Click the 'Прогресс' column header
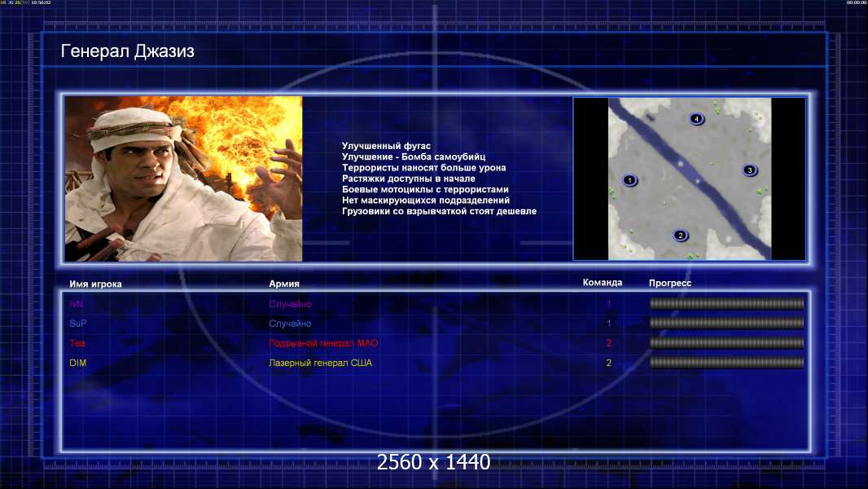 (x=670, y=283)
